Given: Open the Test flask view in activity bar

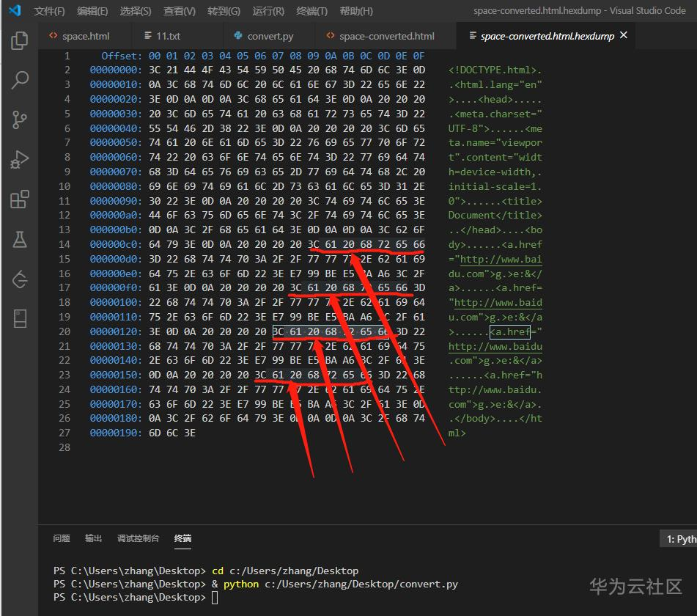Looking at the screenshot, I should tap(20, 239).
